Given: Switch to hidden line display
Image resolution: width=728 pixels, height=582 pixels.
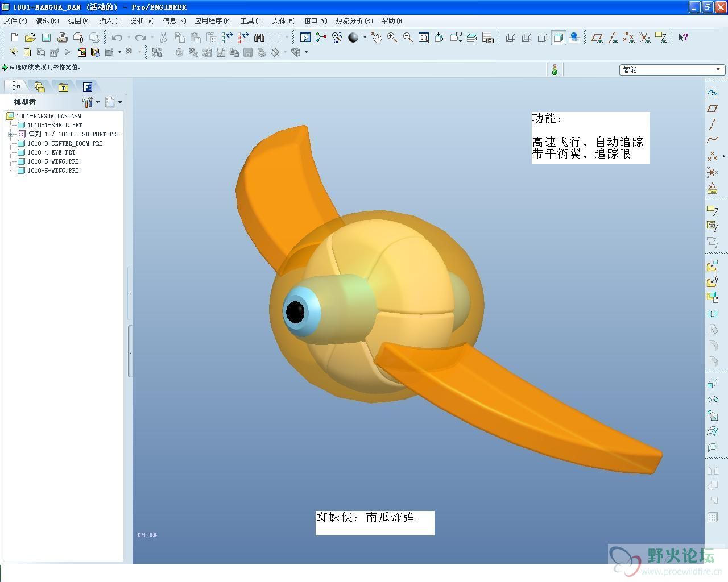Looking at the screenshot, I should pos(527,38).
